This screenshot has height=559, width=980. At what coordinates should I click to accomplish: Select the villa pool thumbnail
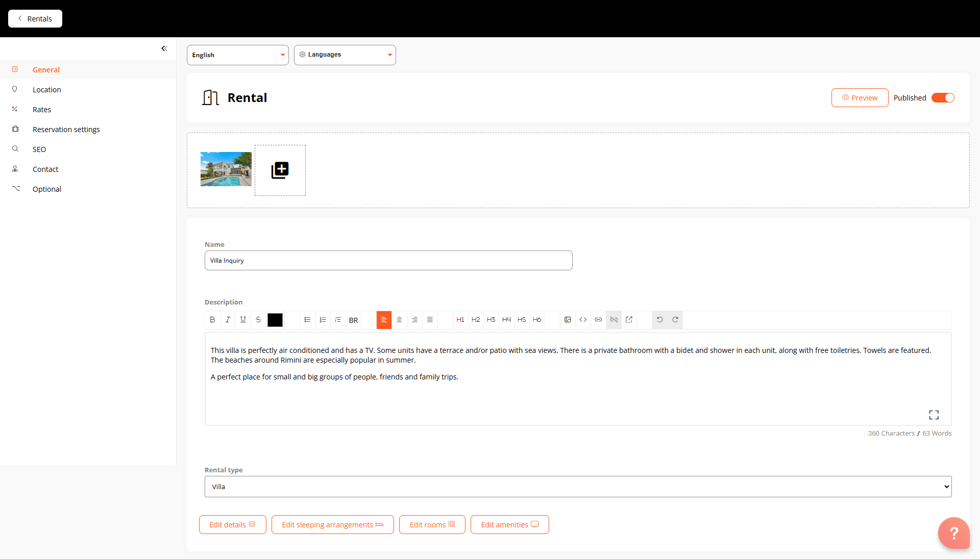226,169
